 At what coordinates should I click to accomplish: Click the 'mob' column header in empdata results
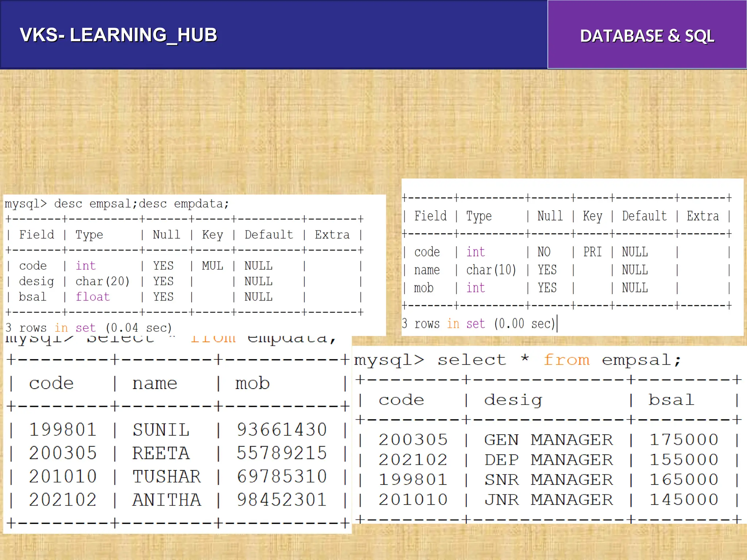252,383
